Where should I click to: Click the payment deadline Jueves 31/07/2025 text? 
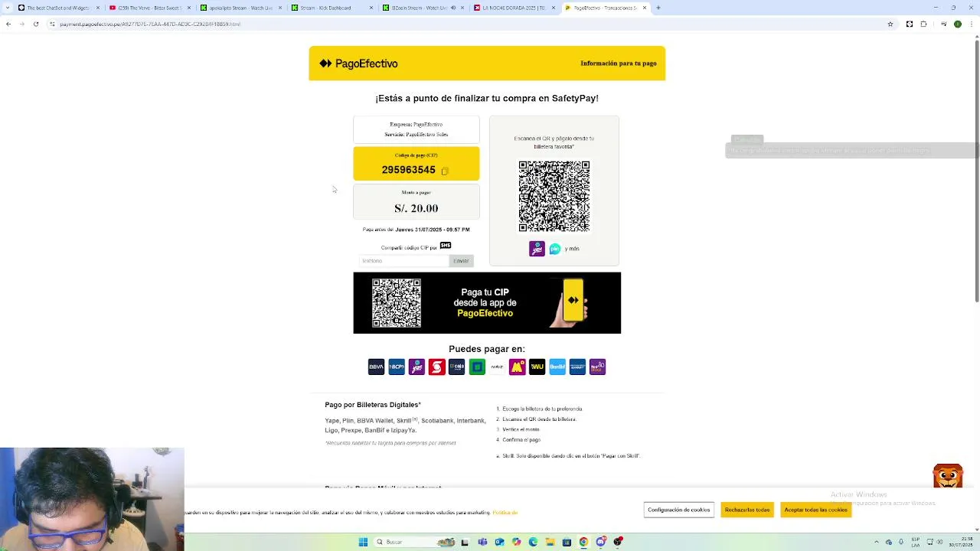(433, 230)
